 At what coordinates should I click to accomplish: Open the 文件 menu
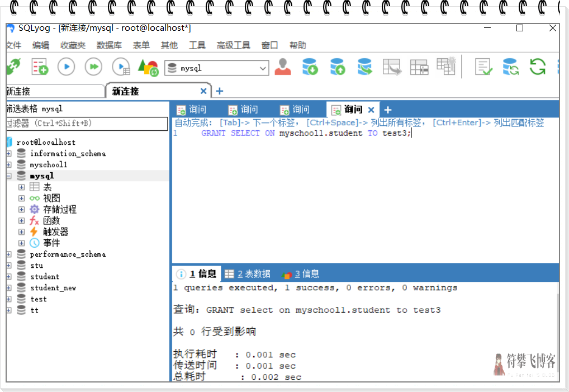(14, 45)
